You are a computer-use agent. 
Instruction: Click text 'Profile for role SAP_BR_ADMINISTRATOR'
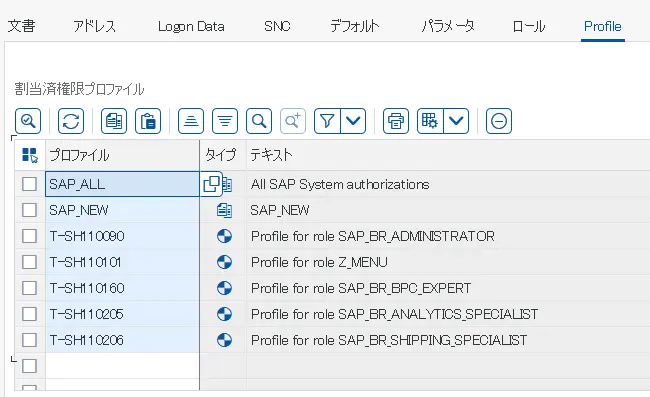click(x=373, y=236)
